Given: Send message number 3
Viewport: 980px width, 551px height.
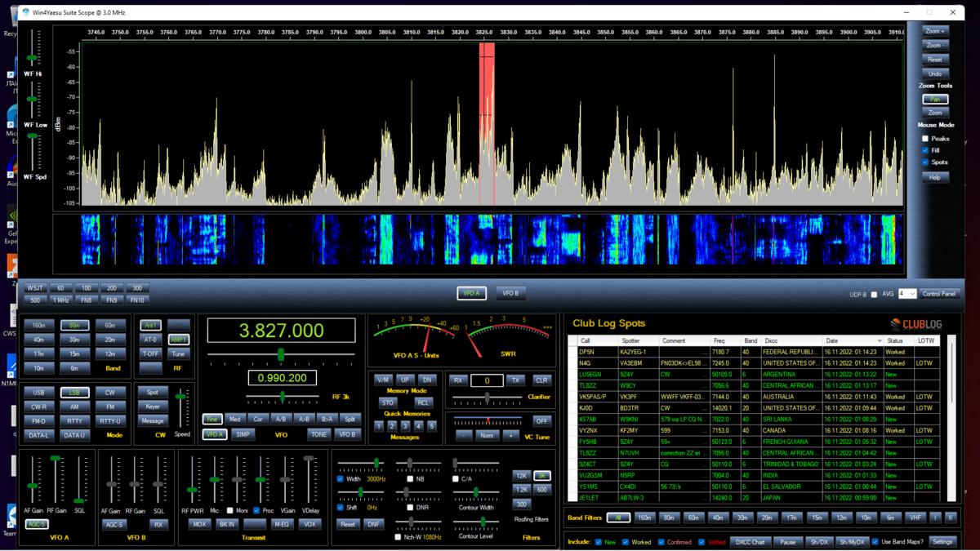Looking at the screenshot, I should click(x=405, y=425).
